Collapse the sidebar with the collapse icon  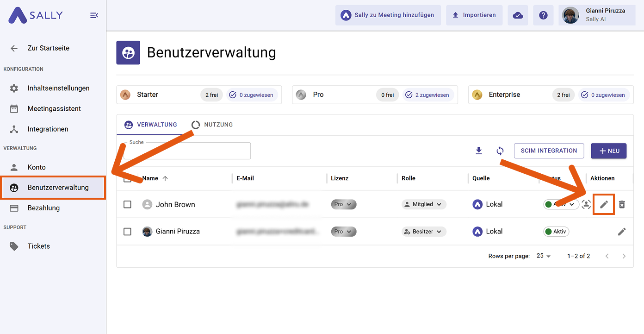[94, 15]
